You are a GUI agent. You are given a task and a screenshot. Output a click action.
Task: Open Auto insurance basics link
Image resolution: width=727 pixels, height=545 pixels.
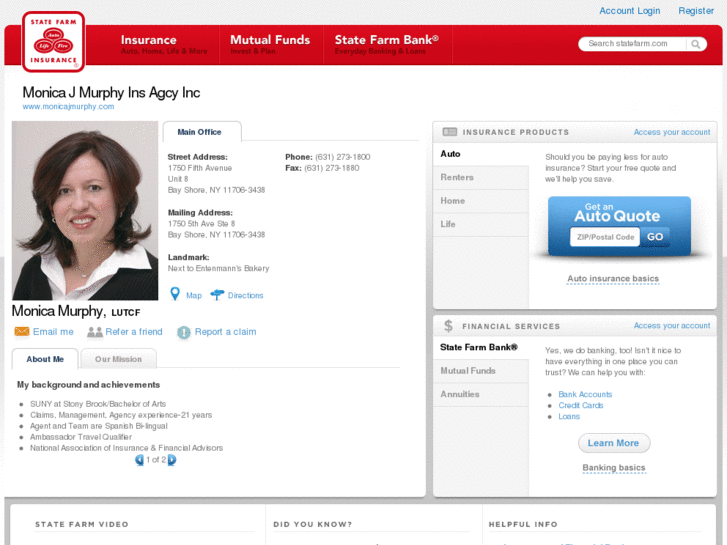point(613,279)
